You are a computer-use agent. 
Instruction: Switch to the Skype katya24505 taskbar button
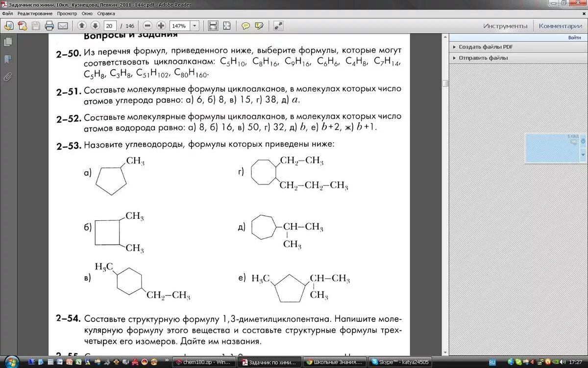click(400, 362)
